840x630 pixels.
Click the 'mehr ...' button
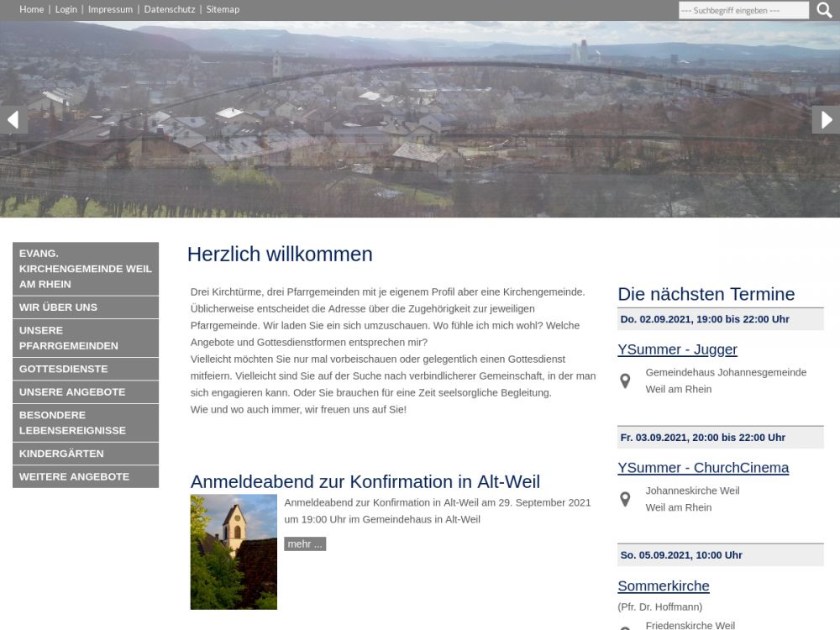tap(304, 544)
